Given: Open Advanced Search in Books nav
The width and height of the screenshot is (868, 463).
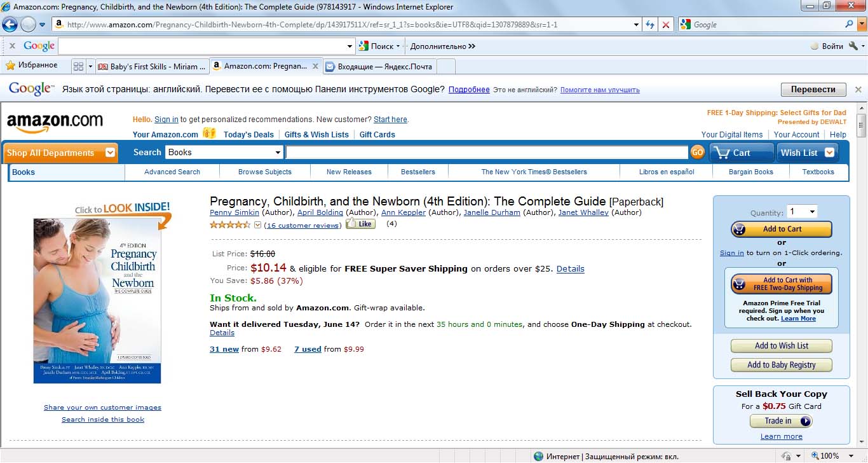Looking at the screenshot, I should point(172,172).
